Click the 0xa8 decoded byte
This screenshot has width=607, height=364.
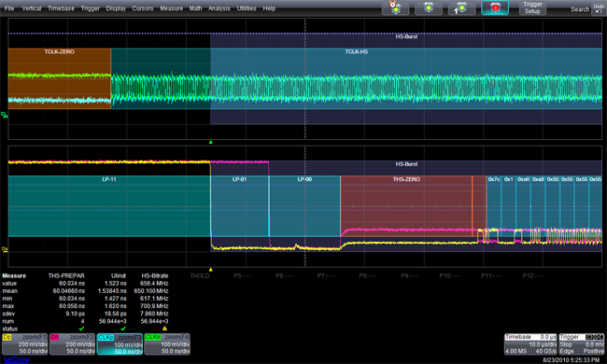pyautogui.click(x=538, y=179)
